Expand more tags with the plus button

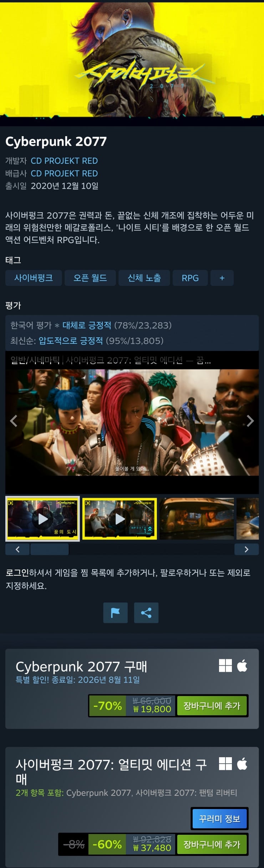point(222,278)
